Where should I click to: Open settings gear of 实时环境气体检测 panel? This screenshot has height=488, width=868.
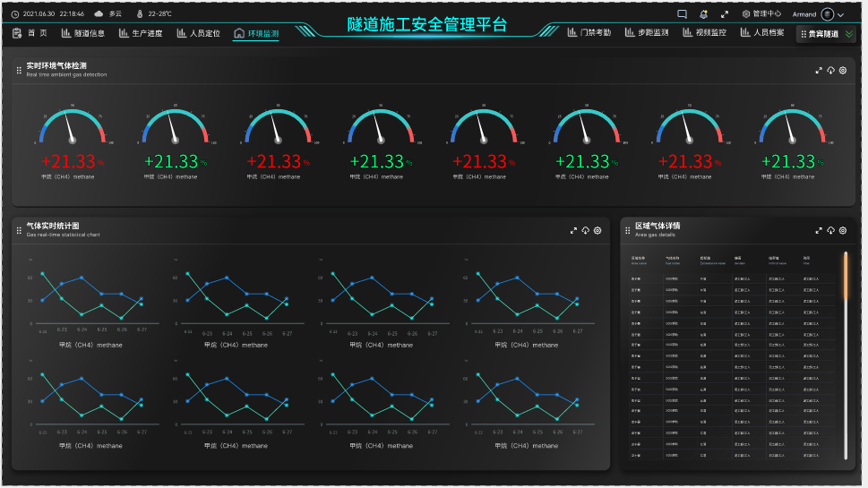pos(843,71)
